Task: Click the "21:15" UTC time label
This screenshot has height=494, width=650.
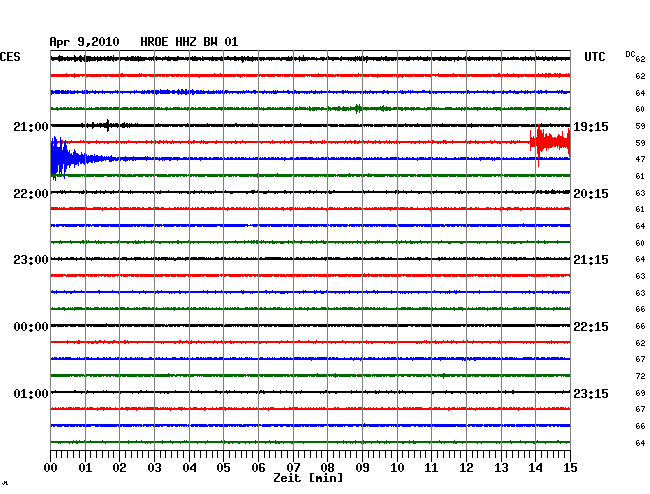Action: pyautogui.click(x=591, y=260)
